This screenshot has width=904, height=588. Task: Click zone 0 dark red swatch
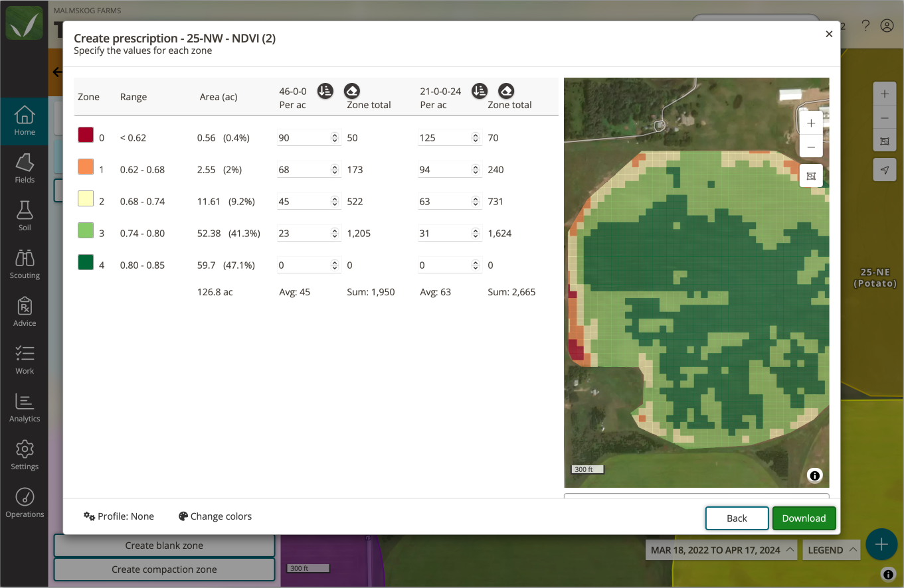click(86, 135)
